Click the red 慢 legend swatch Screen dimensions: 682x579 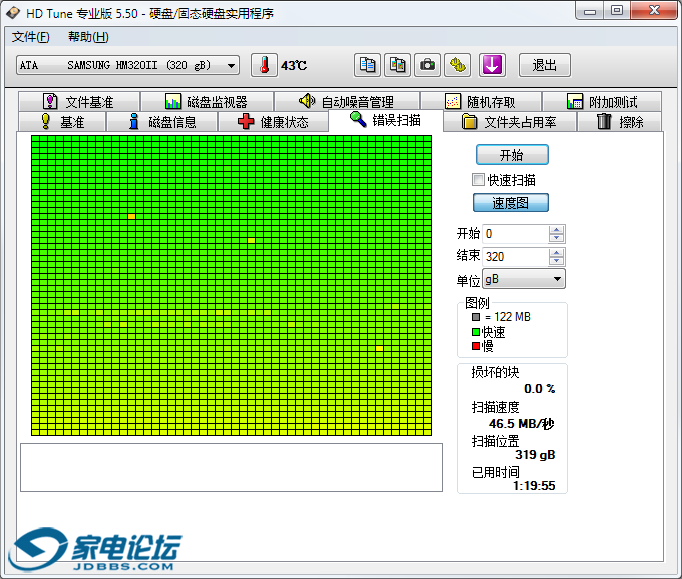tap(476, 346)
